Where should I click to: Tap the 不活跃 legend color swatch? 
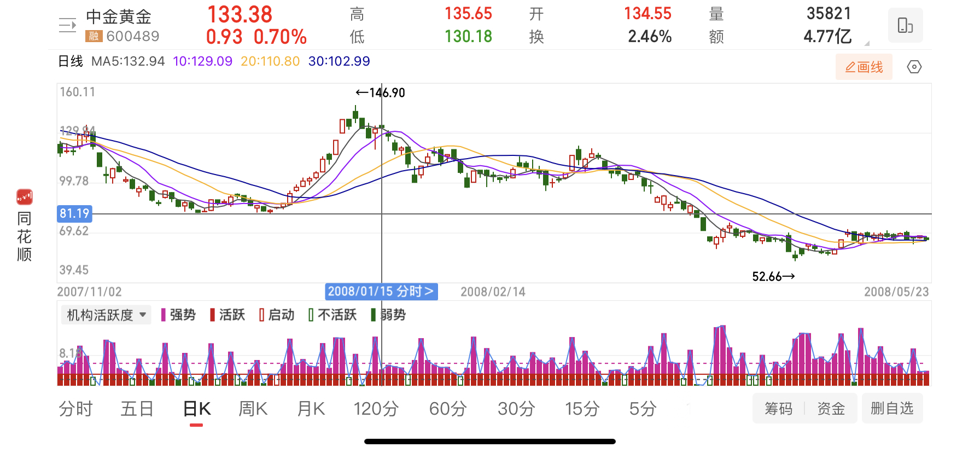(311, 315)
